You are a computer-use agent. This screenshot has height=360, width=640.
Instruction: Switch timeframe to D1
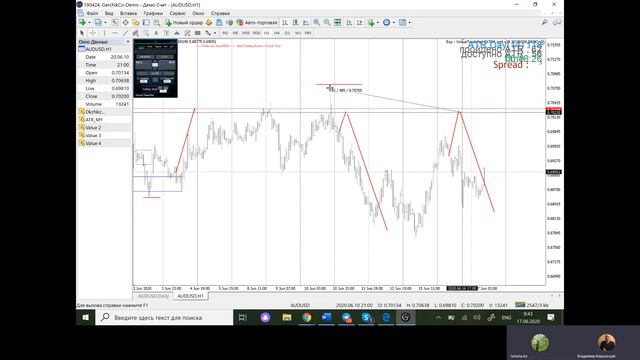287,33
